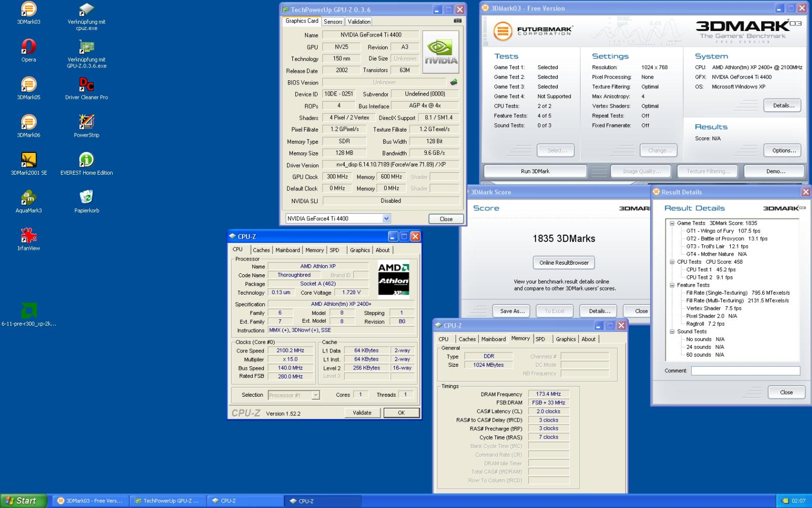The image size is (812, 508).
Task: Click the GPU-Z screenshot camera icon
Action: pos(458,21)
